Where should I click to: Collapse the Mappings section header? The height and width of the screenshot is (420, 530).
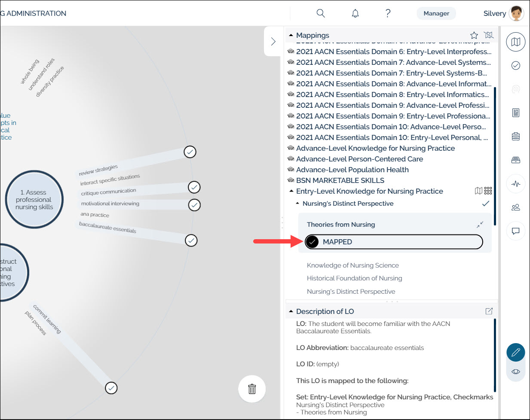291,35
